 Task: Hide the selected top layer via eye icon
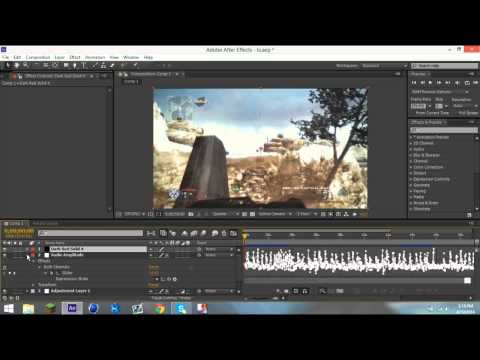pos(5,249)
